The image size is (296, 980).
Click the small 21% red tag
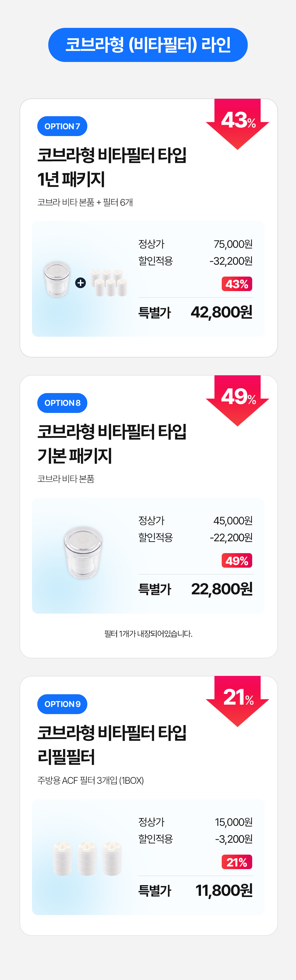pos(237,862)
